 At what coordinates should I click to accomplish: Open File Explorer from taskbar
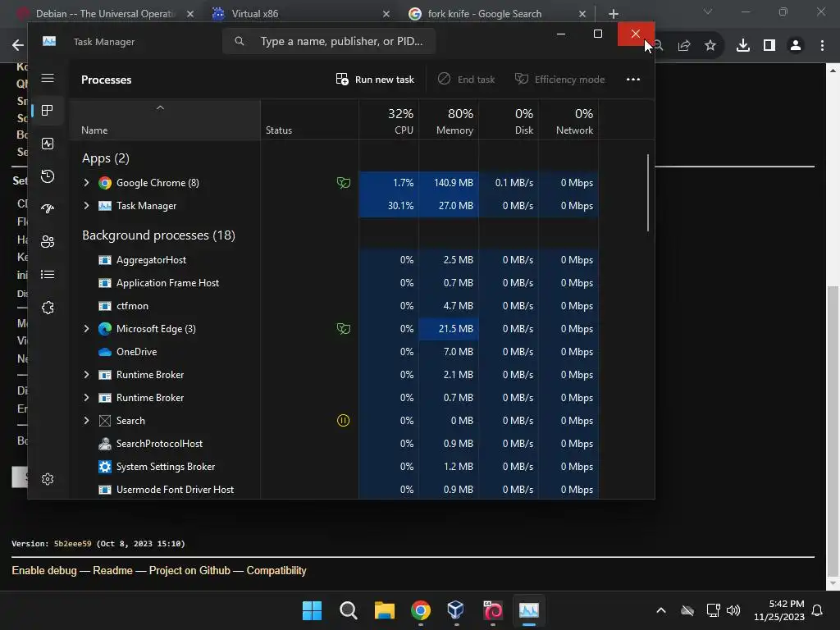pyautogui.click(x=385, y=610)
